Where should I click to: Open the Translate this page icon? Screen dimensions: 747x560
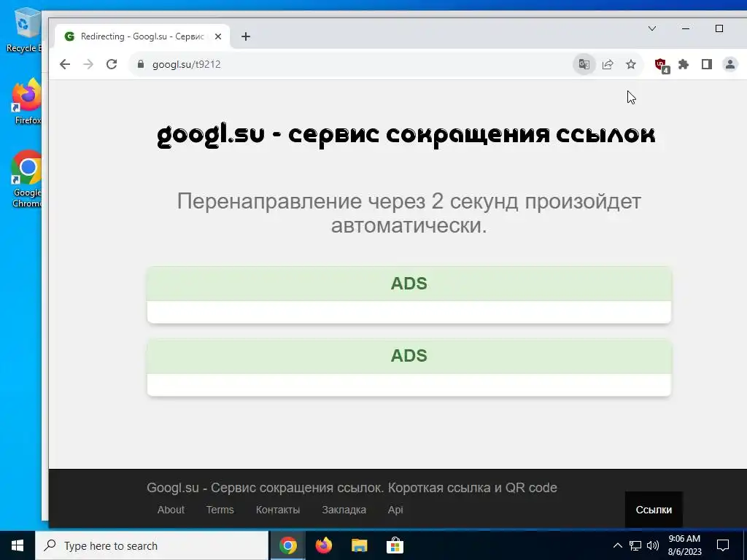click(x=584, y=64)
